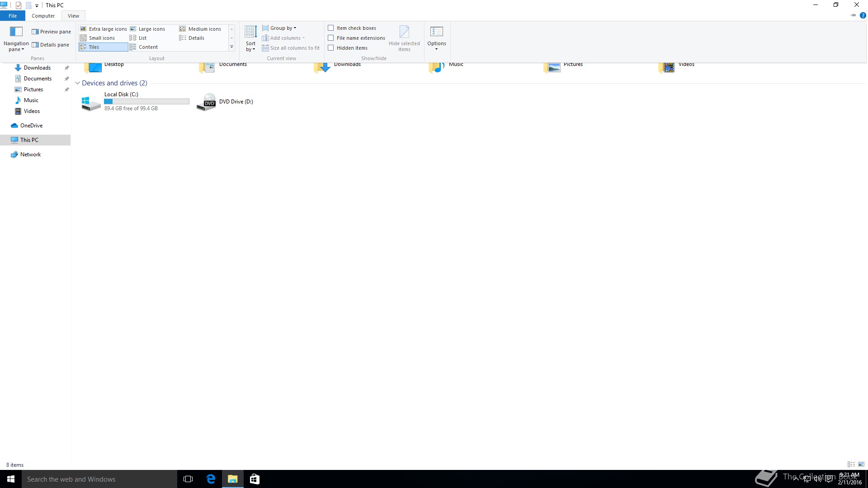Toggle the pin-ribbon pushpin icon

pos(853,15)
